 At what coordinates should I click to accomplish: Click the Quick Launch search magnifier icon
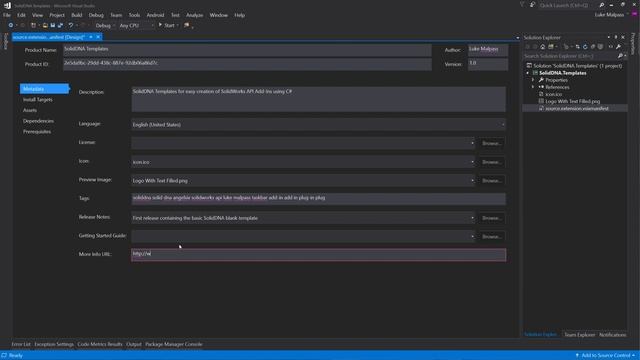(x=602, y=5)
